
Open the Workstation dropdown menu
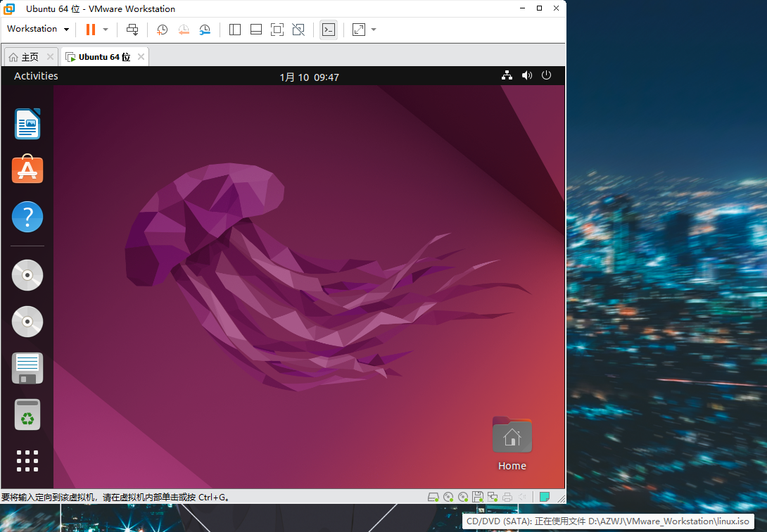(x=38, y=29)
